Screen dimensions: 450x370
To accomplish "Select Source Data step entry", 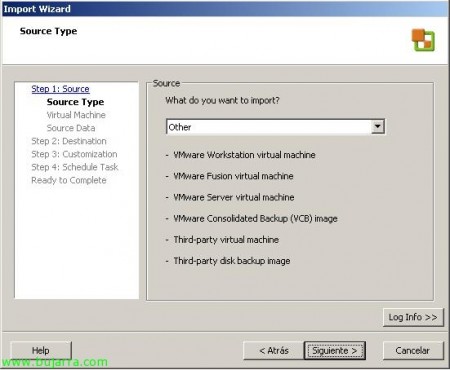I will point(71,128).
